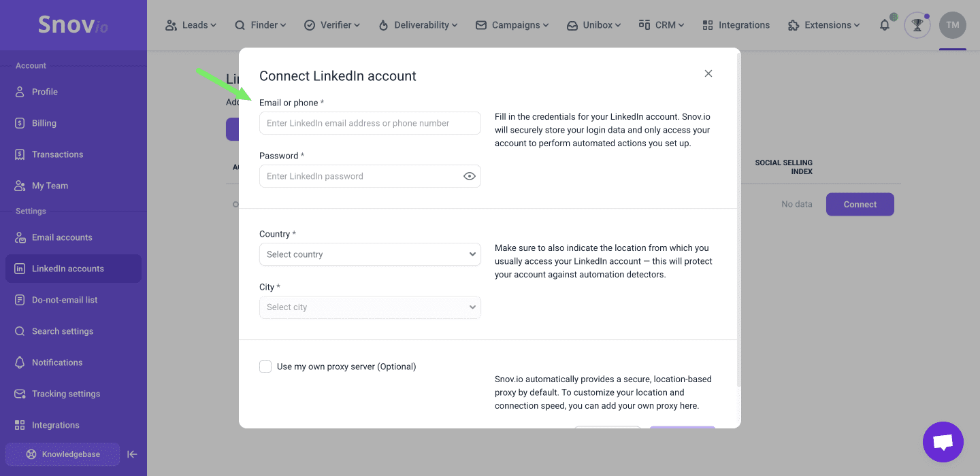Open the live chat bubble
This screenshot has width=980, height=476.
coord(943,442)
